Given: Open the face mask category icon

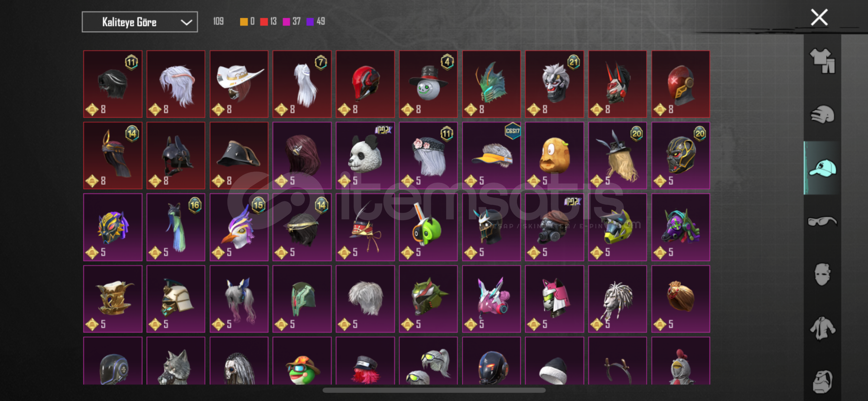Looking at the screenshot, I should [x=822, y=274].
